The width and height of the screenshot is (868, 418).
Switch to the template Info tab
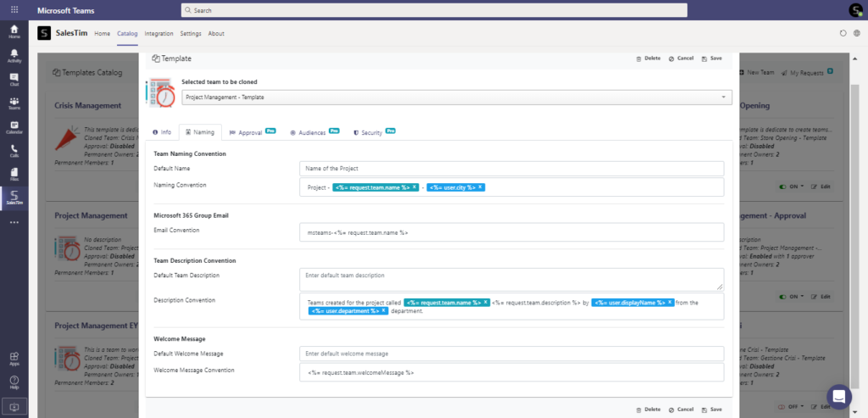tap(162, 132)
